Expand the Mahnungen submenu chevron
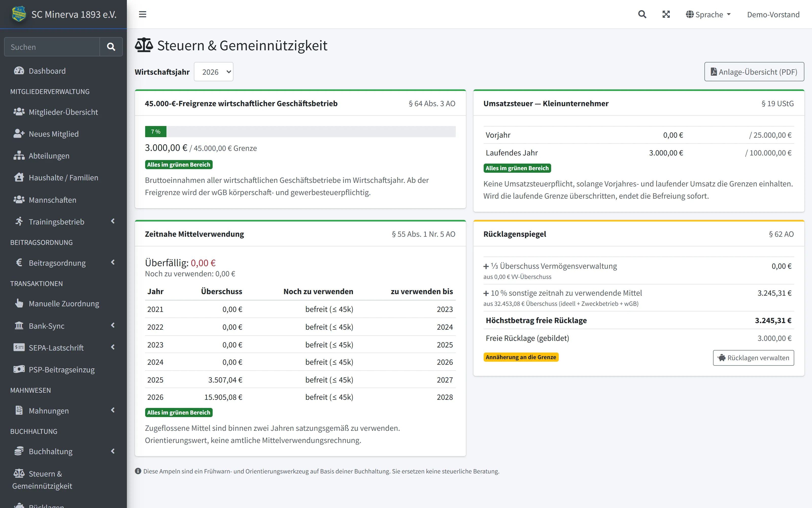812x508 pixels. (113, 410)
